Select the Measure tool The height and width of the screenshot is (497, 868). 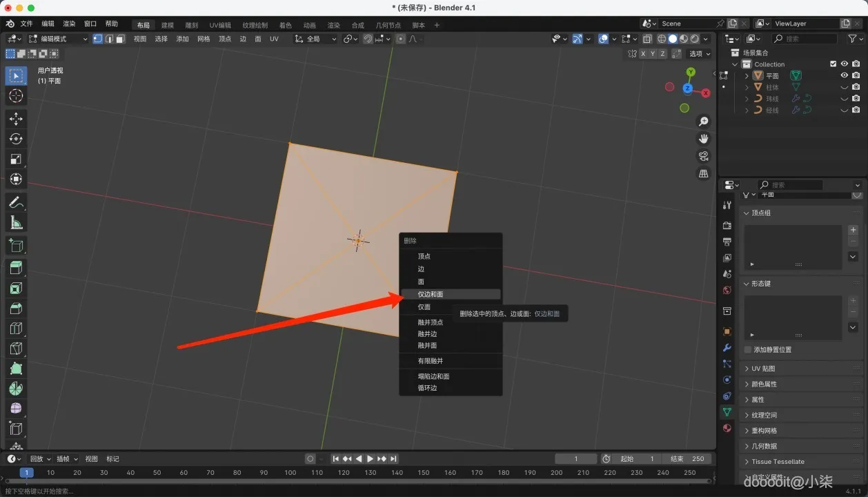(x=16, y=222)
